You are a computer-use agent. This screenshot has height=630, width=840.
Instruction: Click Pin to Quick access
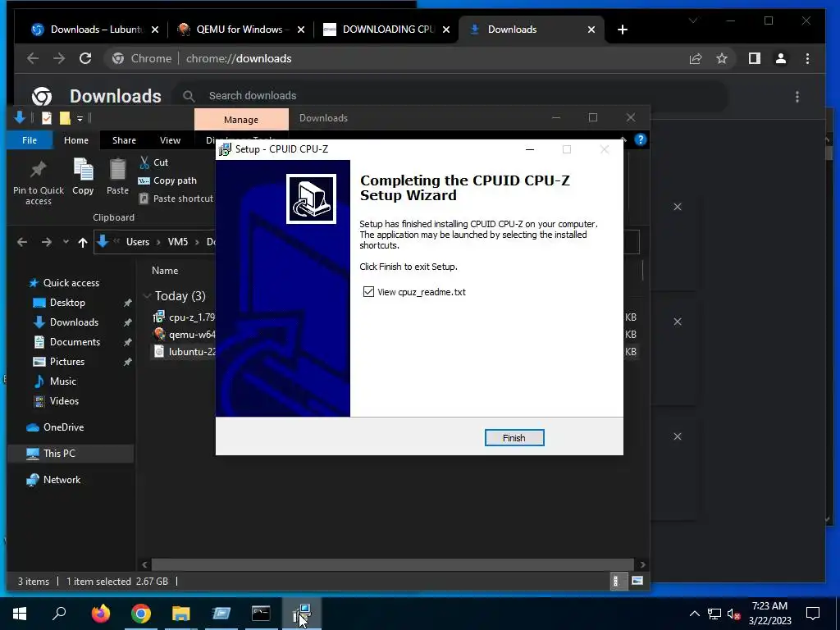38,181
